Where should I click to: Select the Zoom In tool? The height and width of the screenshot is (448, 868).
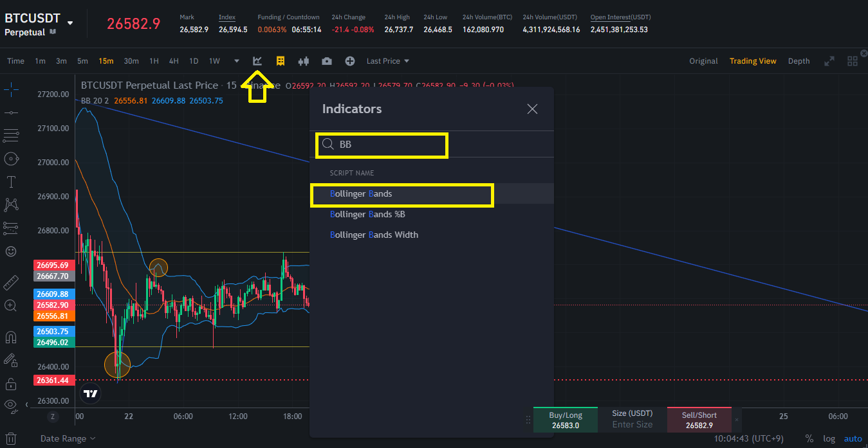point(11,305)
